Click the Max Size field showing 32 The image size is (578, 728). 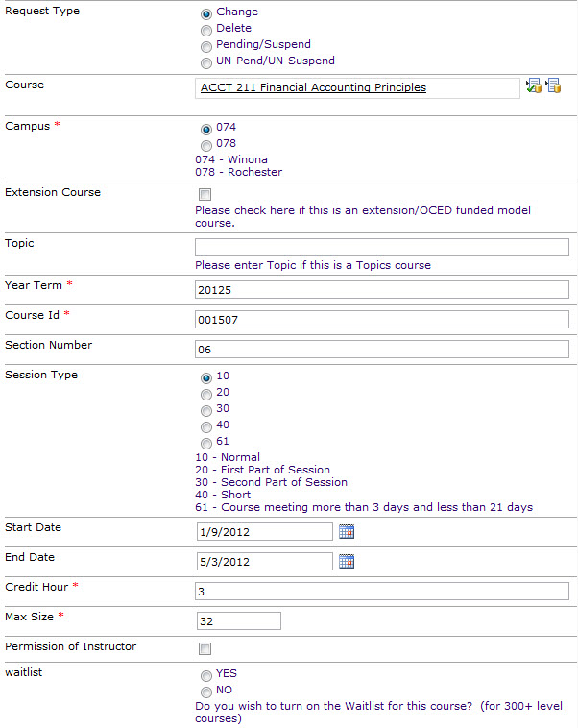click(239, 620)
